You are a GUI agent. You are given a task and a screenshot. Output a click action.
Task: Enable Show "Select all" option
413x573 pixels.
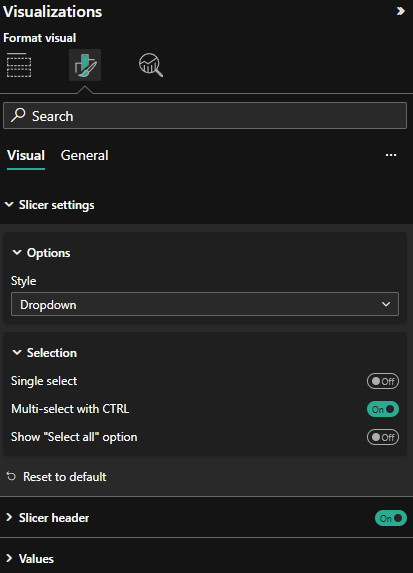[383, 437]
